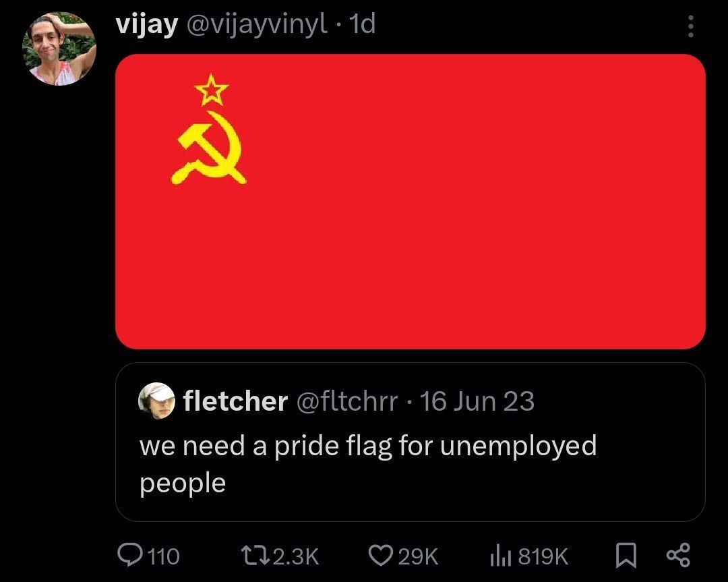Click the fletcher display name
728x582 pixels.
[x=235, y=401]
